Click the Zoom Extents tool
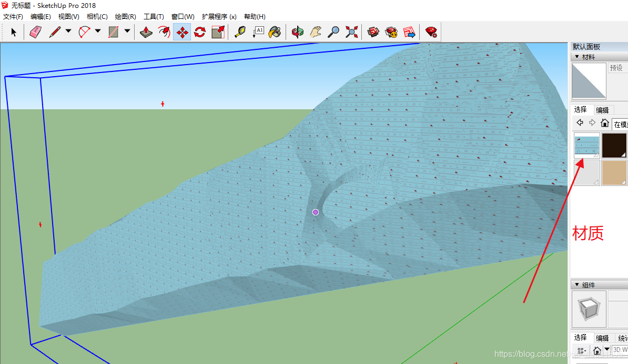This screenshot has width=628, height=364. pyautogui.click(x=351, y=32)
